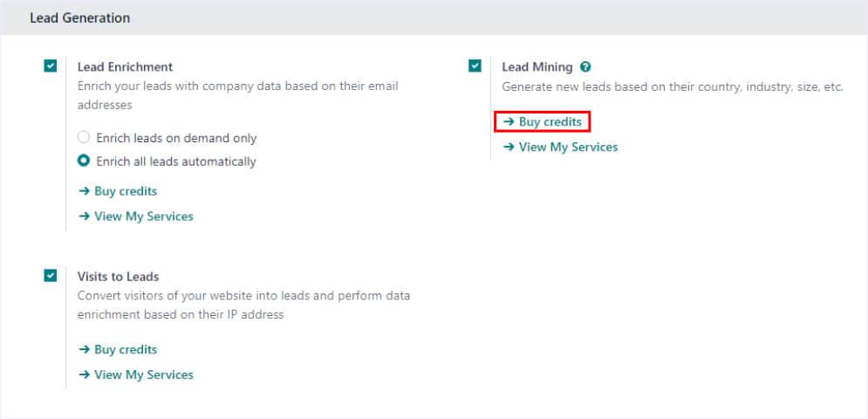Open the Lead Mining help tooltip icon
Screen dimensions: 868x419
tap(586, 67)
